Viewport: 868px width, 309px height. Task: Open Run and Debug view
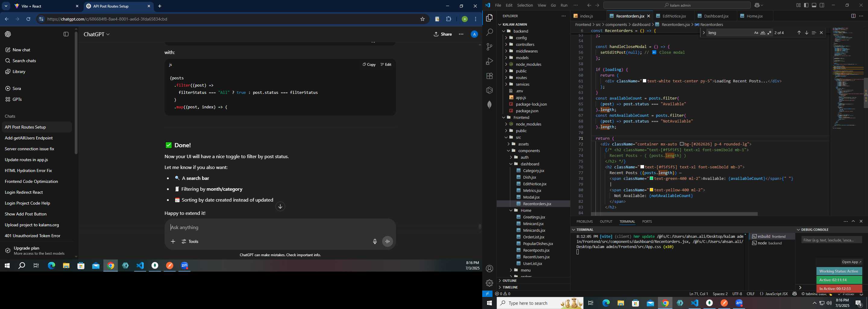click(x=489, y=61)
